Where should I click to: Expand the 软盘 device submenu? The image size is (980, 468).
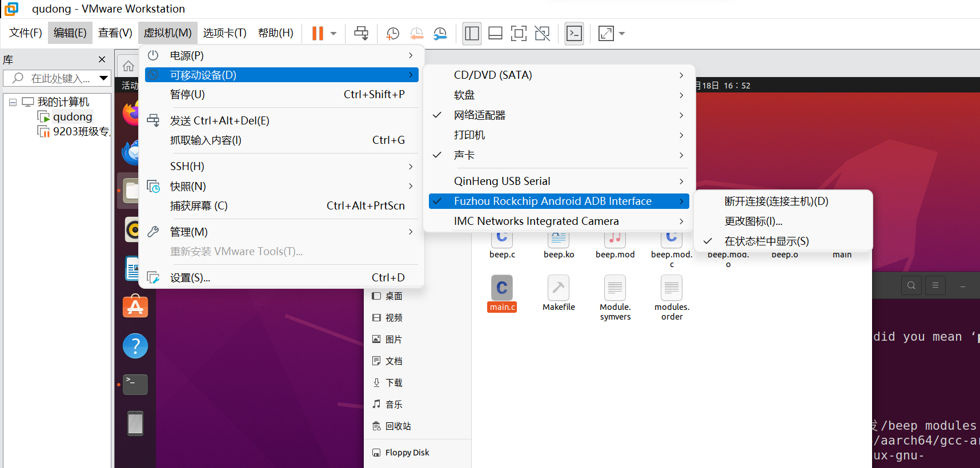pos(559,95)
